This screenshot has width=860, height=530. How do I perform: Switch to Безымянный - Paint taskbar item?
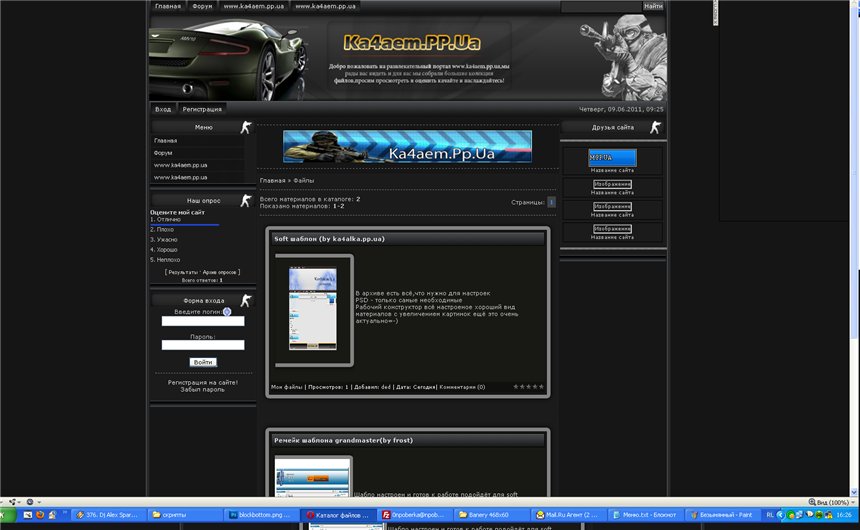723,515
